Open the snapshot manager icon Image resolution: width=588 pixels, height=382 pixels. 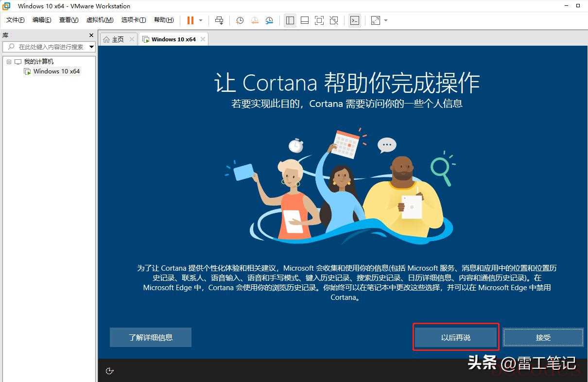click(x=269, y=20)
